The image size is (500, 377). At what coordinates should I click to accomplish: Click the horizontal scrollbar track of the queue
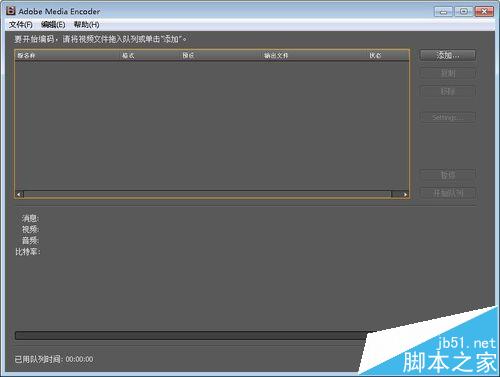tap(207, 194)
